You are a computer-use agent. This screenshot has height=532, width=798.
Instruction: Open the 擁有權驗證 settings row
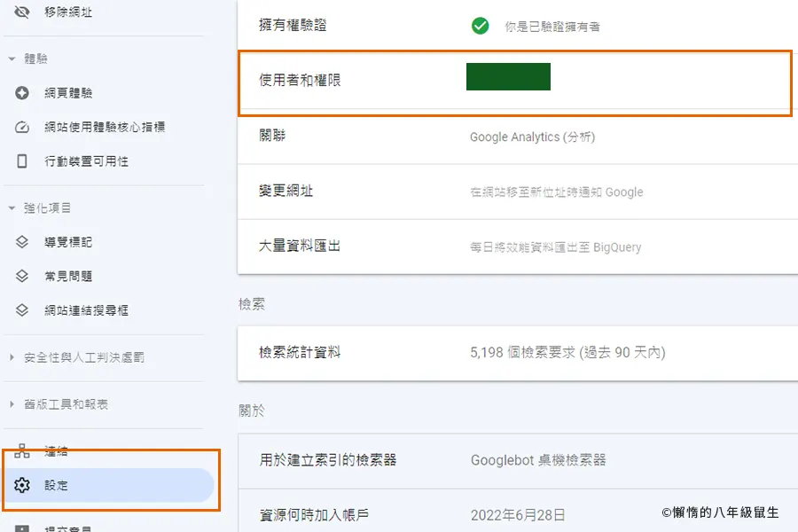coord(518,25)
